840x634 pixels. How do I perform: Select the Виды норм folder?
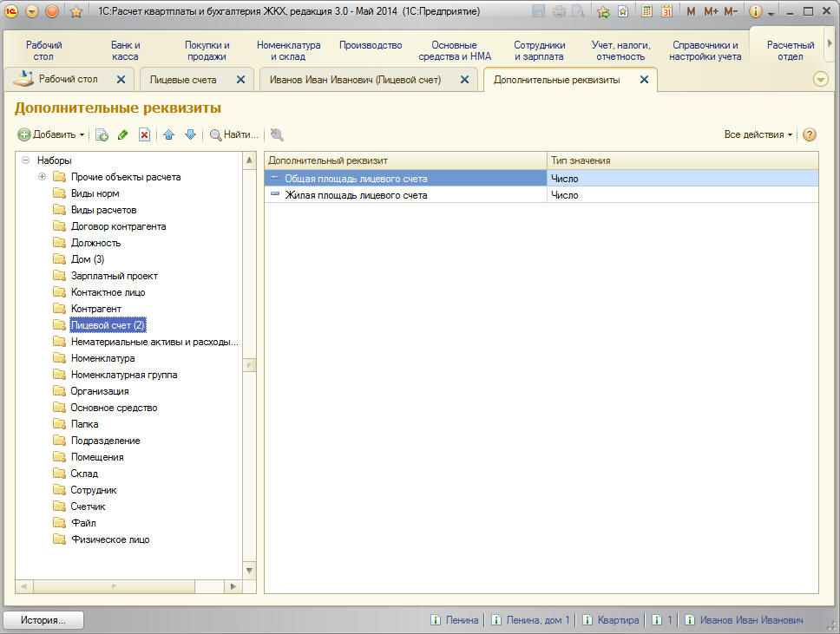95,193
